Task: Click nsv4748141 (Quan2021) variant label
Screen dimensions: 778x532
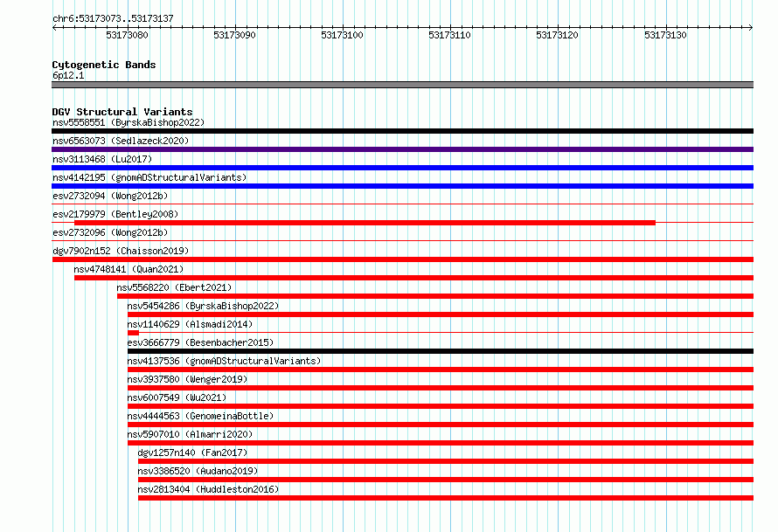Action: 129,269
